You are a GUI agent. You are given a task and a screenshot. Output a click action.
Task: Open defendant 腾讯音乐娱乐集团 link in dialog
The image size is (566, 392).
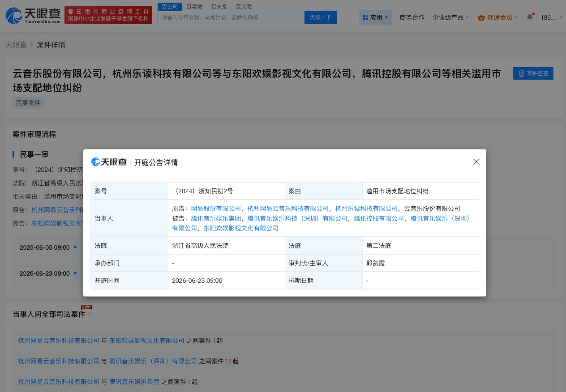216,218
